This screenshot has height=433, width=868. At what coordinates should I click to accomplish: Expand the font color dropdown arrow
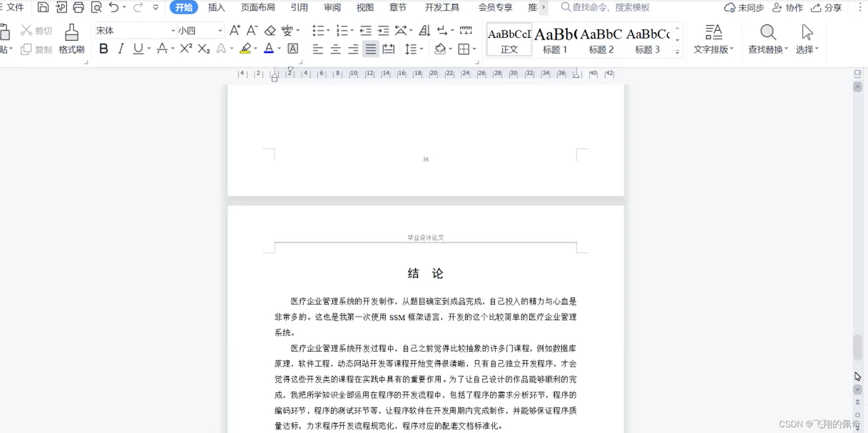279,48
